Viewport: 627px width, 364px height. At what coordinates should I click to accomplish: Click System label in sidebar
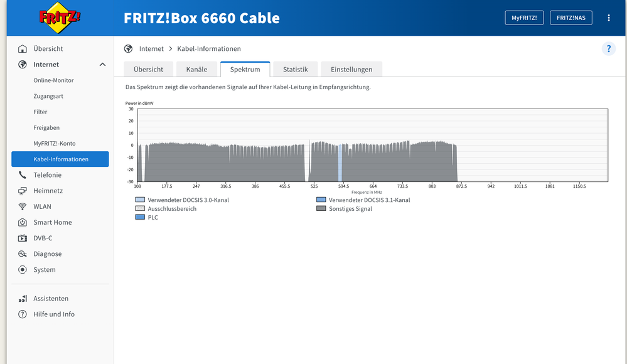45,270
